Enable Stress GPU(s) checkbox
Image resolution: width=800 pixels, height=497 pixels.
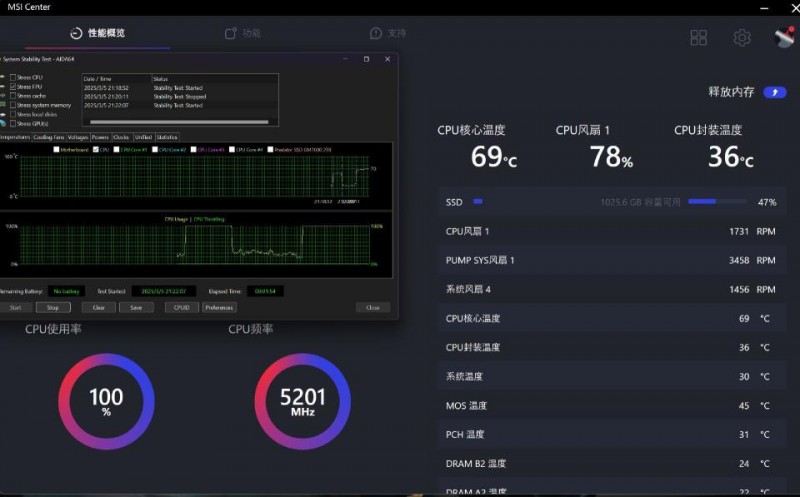pos(13,123)
